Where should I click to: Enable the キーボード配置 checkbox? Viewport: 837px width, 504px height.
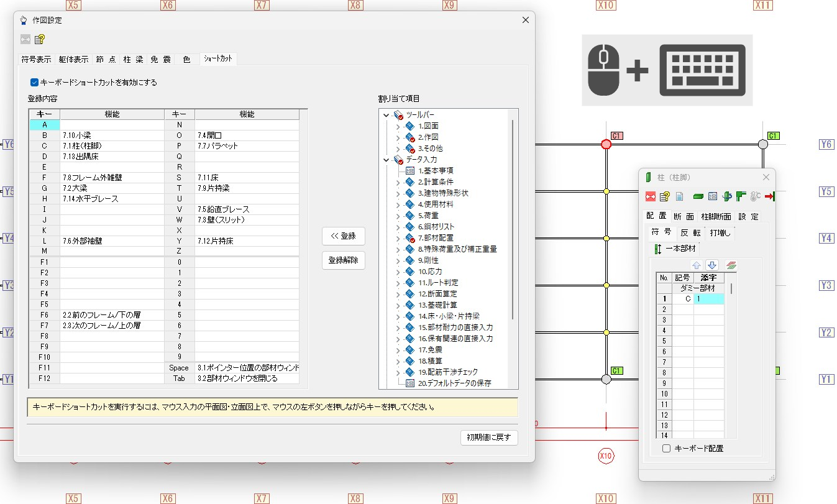[x=666, y=448]
